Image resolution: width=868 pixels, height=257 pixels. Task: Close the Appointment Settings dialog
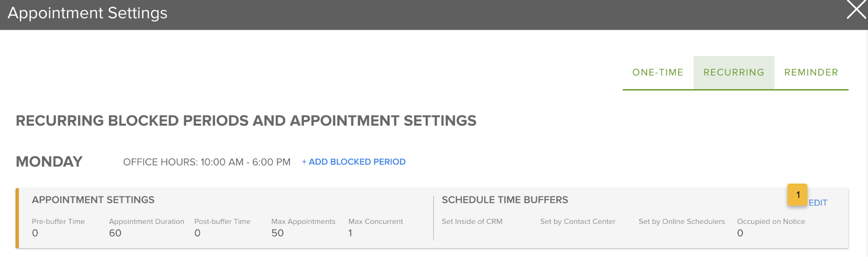click(x=856, y=10)
